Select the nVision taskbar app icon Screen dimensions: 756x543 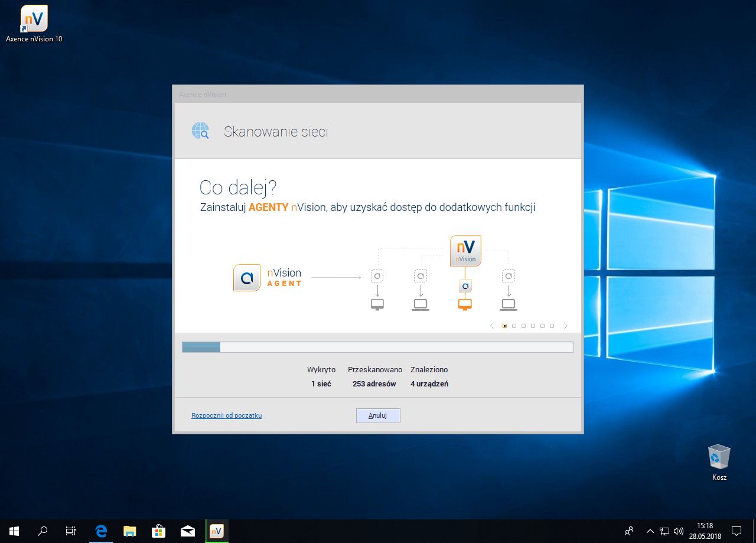click(x=217, y=531)
